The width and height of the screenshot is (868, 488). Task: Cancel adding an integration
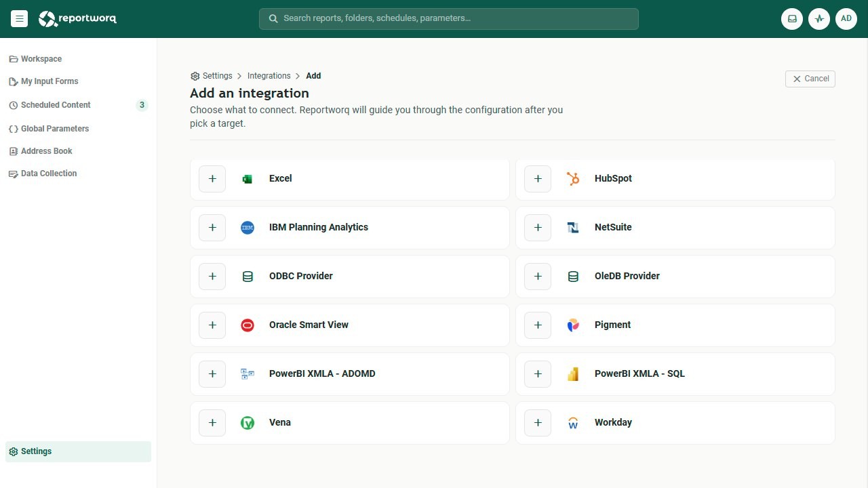(810, 79)
